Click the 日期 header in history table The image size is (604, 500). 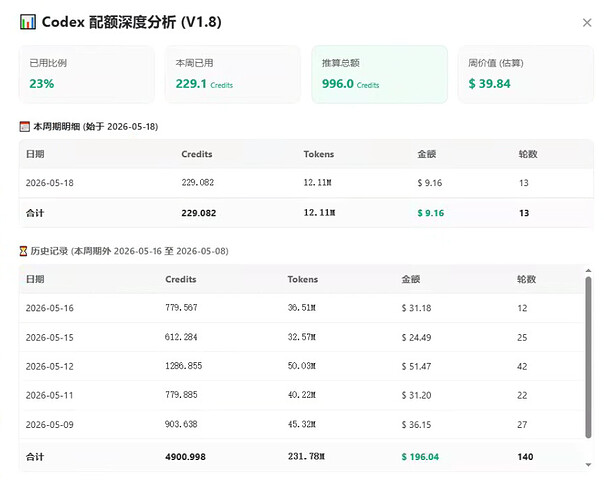35,279
